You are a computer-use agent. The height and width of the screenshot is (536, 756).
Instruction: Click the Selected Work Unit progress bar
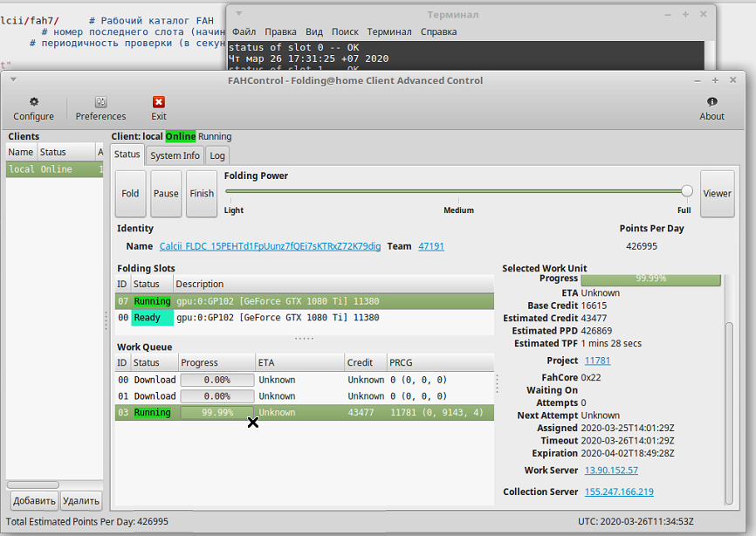[650, 279]
